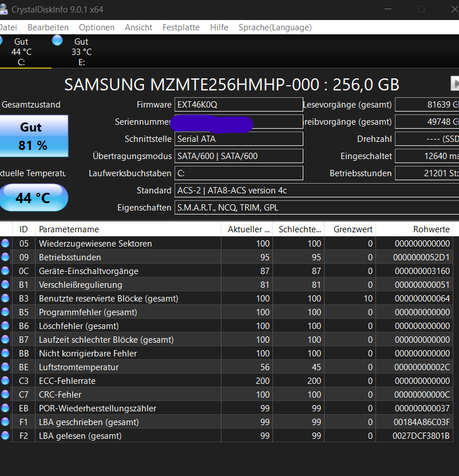This screenshot has width=459, height=476.
Task: Minimize the CrystalDiskInfo window
Action: [388, 9]
